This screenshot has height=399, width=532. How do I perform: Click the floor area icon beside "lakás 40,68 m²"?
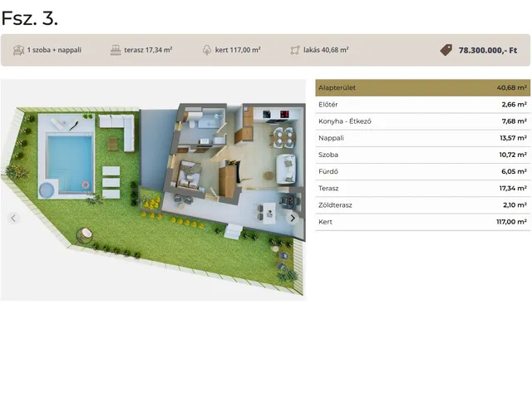pos(294,50)
